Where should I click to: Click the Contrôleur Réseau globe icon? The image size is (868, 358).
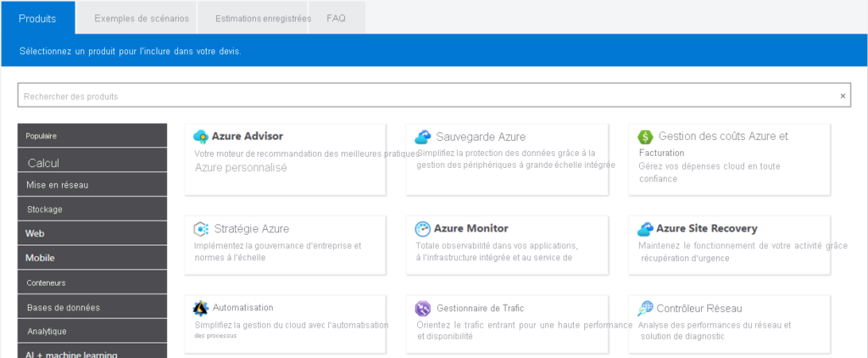coord(645,308)
